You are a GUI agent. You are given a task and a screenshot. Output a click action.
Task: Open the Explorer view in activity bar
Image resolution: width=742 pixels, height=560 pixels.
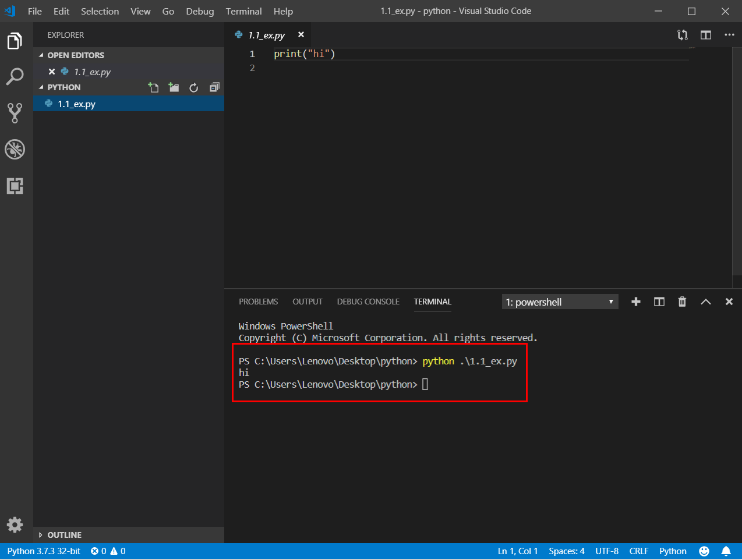tap(15, 41)
